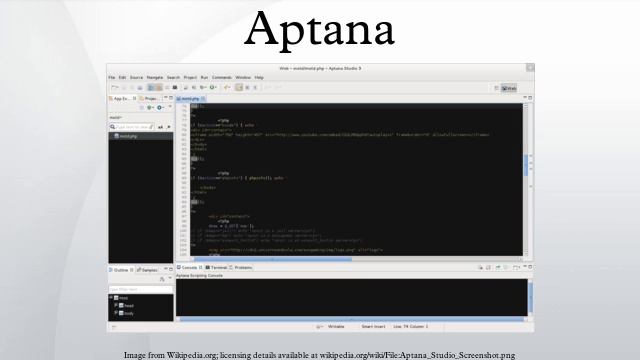Open the Console display selector dropdown

pos(516,267)
